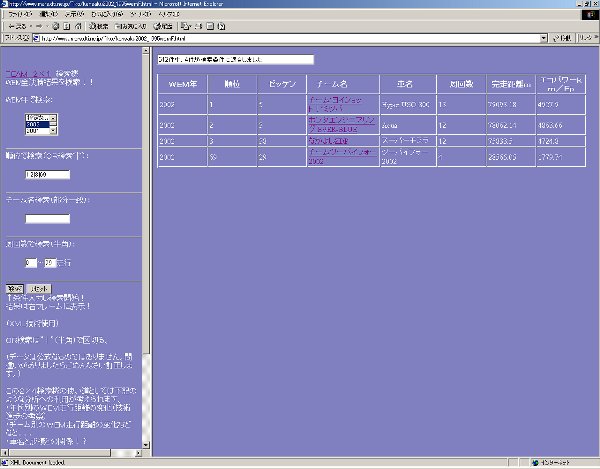Click left frame vertical scrollbar down arrow

pyautogui.click(x=146, y=445)
